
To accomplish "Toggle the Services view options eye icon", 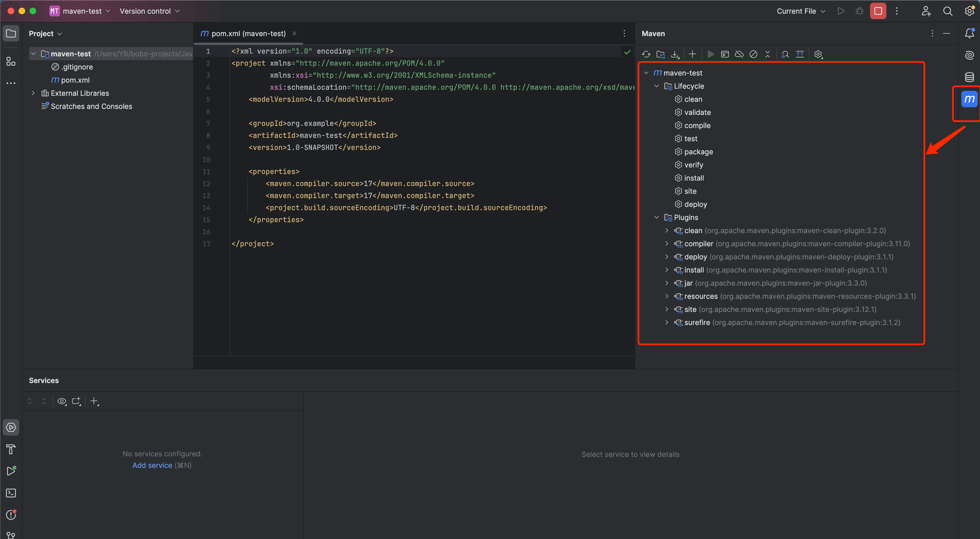I will click(x=62, y=401).
